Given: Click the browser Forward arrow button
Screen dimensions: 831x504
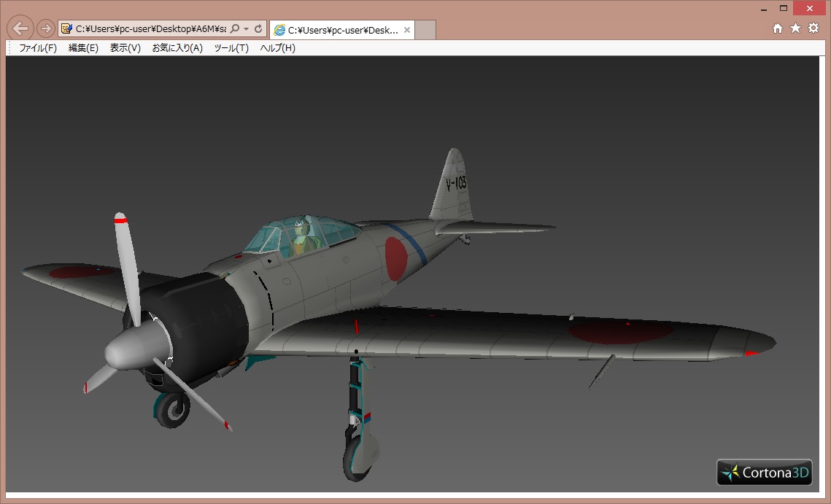Looking at the screenshot, I should (x=45, y=28).
